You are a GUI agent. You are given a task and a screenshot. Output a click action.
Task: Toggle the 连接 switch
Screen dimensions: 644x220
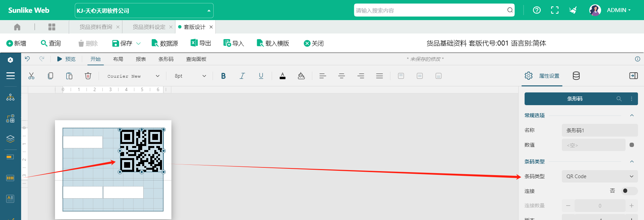tap(629, 191)
